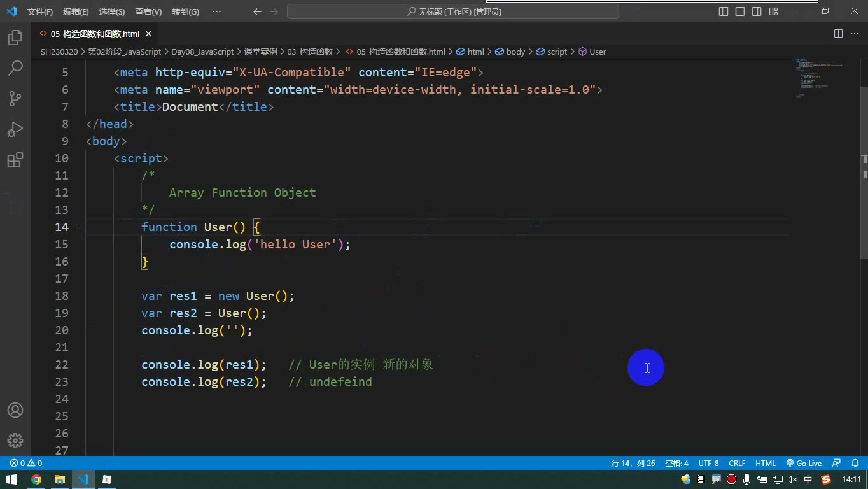Split the editor to the right
Viewport: 868px width, 489px height.
(838, 34)
